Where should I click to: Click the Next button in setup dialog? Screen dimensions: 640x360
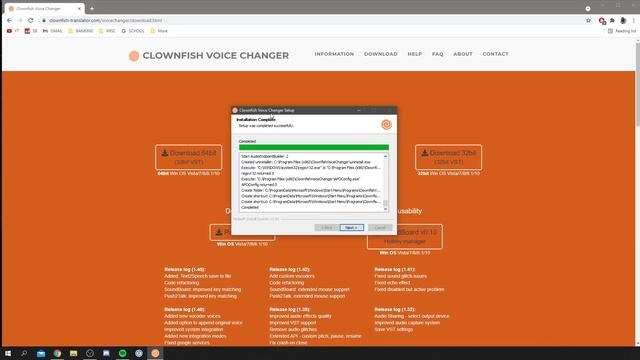[x=351, y=227]
